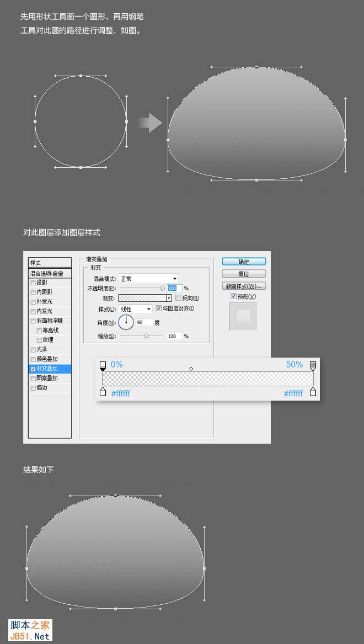Adjust the 缩放 slider handle
The image size is (364, 644).
[147, 336]
